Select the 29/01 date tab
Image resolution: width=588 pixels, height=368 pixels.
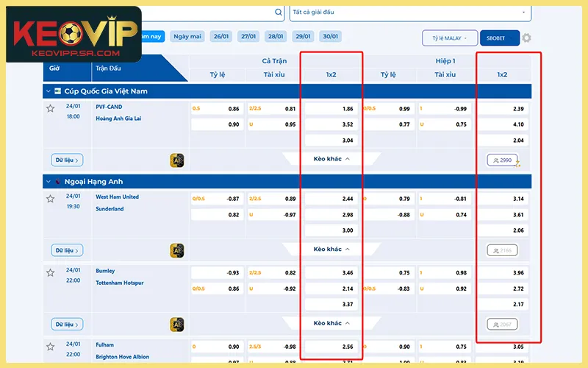point(303,36)
